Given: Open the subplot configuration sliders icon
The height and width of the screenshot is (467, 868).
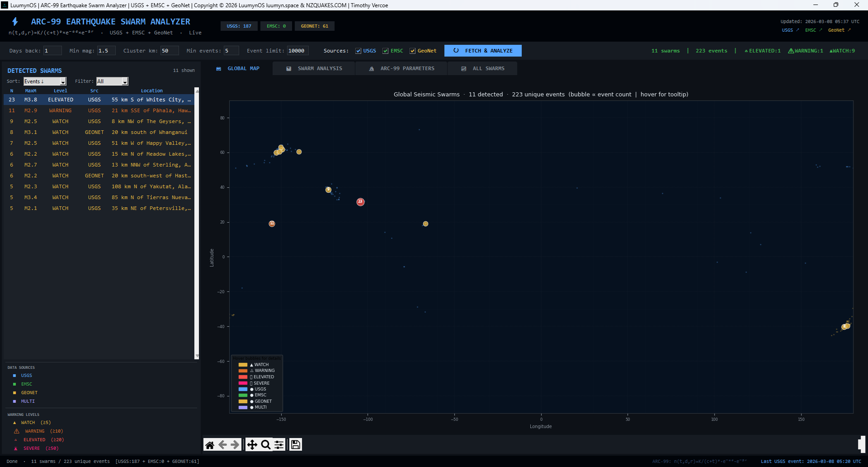Looking at the screenshot, I should 279,445.
